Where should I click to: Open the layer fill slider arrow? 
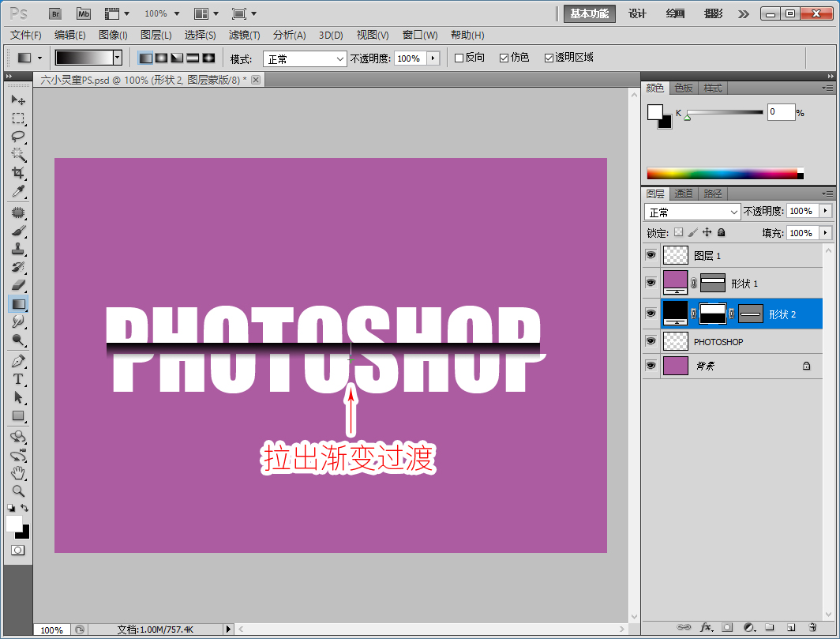pyautogui.click(x=826, y=233)
